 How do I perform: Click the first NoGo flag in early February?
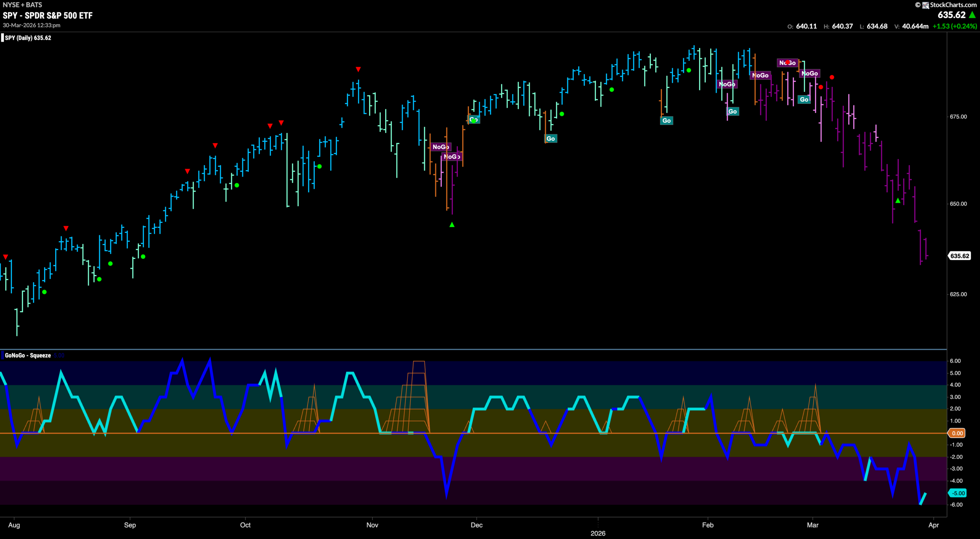click(727, 84)
